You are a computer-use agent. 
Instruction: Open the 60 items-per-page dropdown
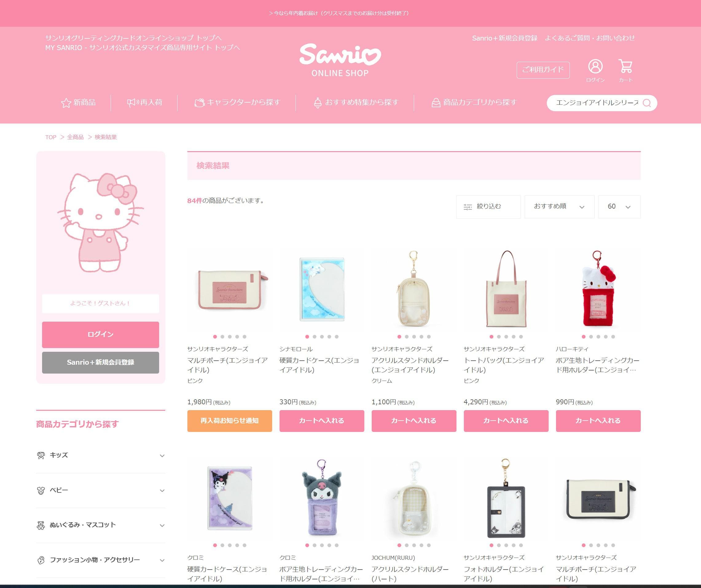619,207
